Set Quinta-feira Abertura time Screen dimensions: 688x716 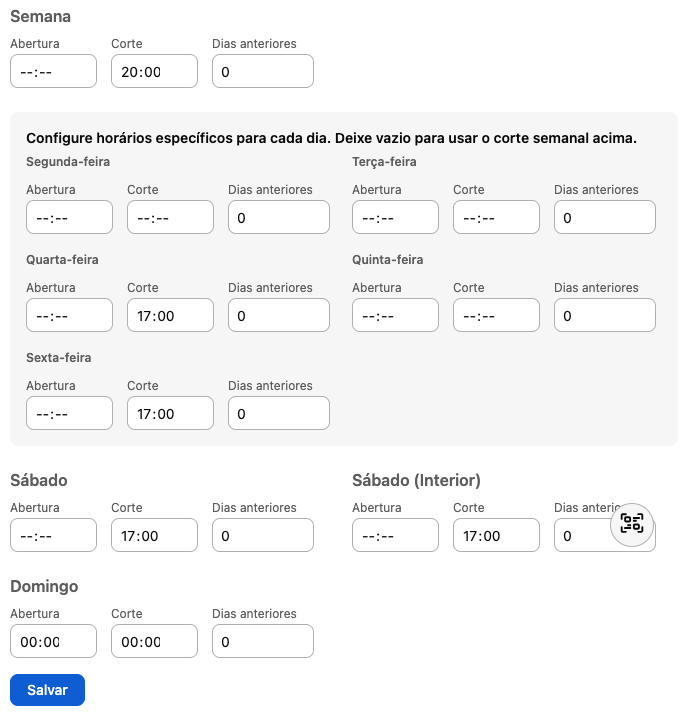coord(395,315)
